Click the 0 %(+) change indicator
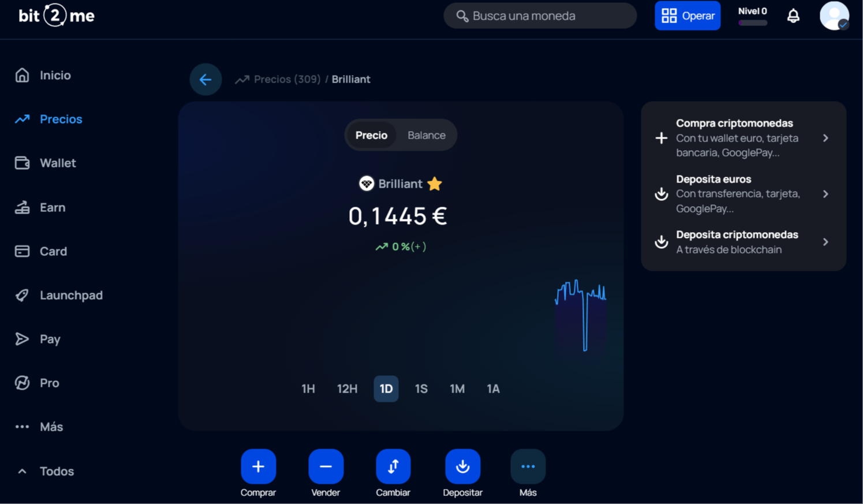The image size is (863, 504). point(401,247)
